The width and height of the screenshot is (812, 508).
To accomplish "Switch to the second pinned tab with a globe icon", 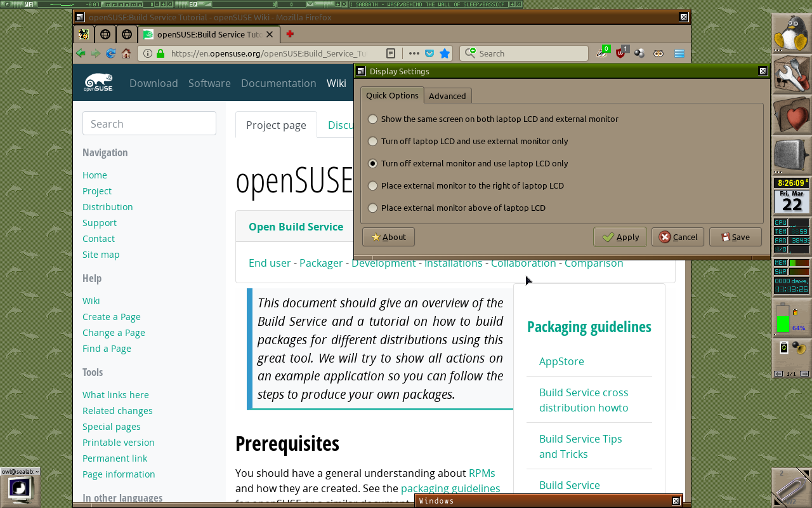I will [105, 34].
